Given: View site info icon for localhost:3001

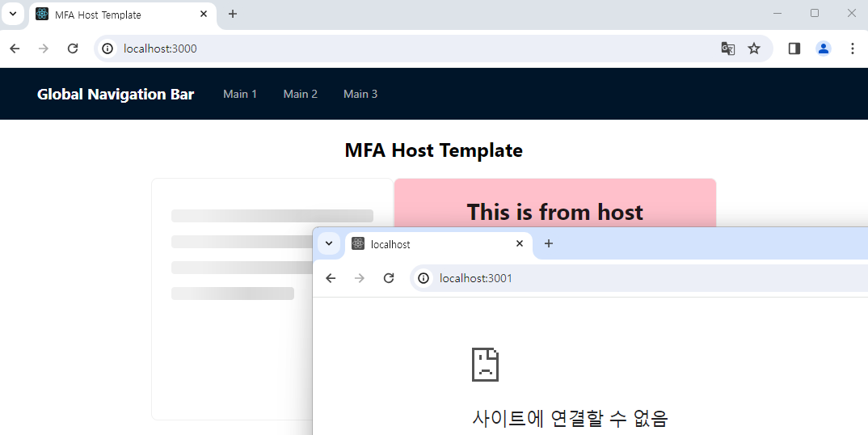Looking at the screenshot, I should pos(423,278).
